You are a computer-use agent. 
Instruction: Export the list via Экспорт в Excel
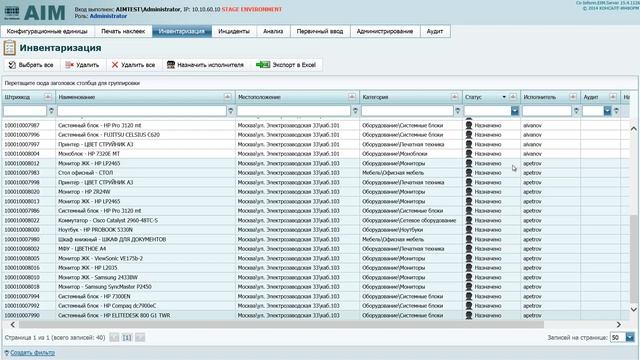coord(286,65)
